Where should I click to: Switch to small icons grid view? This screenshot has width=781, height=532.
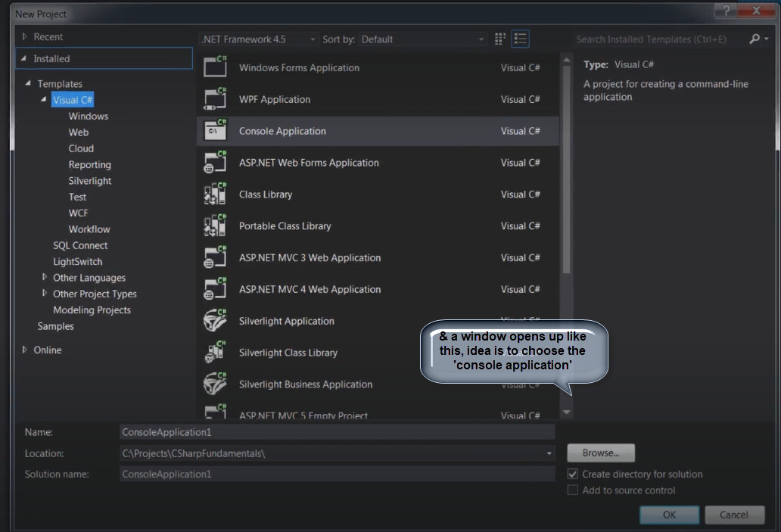[x=500, y=39]
